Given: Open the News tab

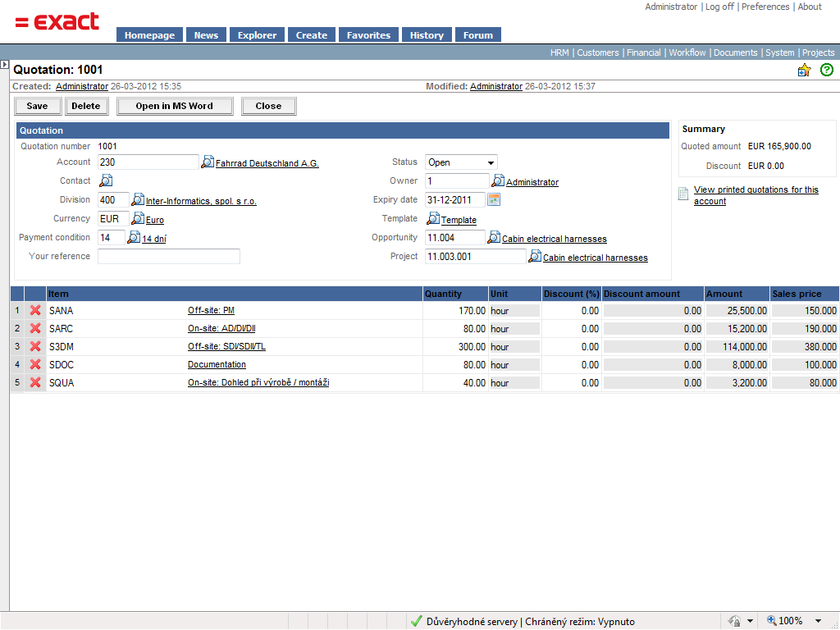Looking at the screenshot, I should click(x=206, y=34).
